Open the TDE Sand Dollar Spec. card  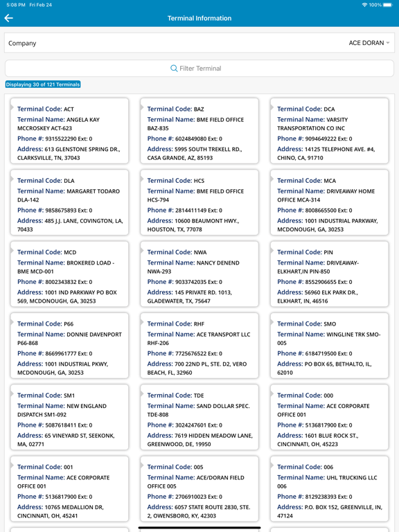[199, 417]
